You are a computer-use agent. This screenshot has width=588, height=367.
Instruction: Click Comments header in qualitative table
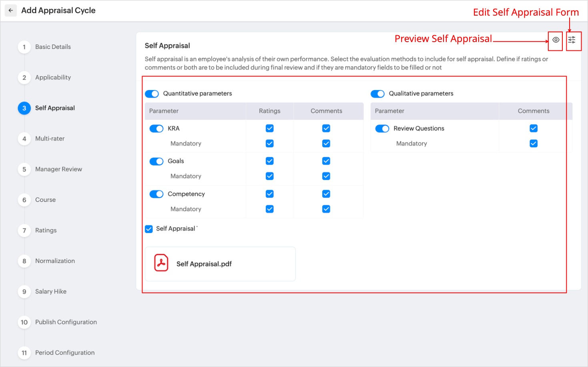pos(534,111)
